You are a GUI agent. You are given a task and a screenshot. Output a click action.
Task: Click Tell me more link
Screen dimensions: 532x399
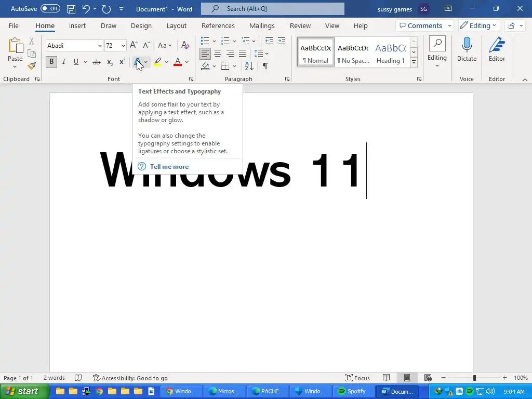[169, 167]
